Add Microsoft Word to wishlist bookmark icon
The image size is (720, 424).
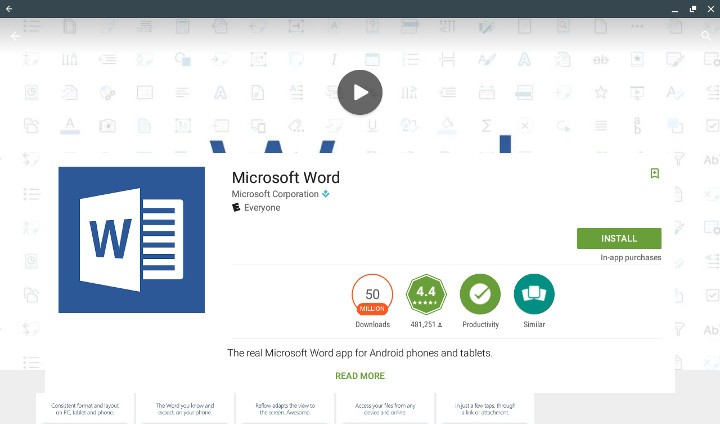pos(655,173)
